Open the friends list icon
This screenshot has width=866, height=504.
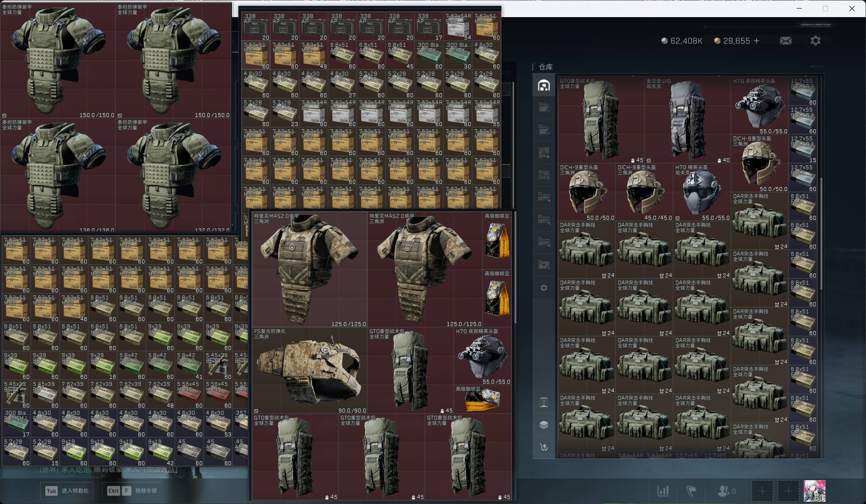coord(724,491)
